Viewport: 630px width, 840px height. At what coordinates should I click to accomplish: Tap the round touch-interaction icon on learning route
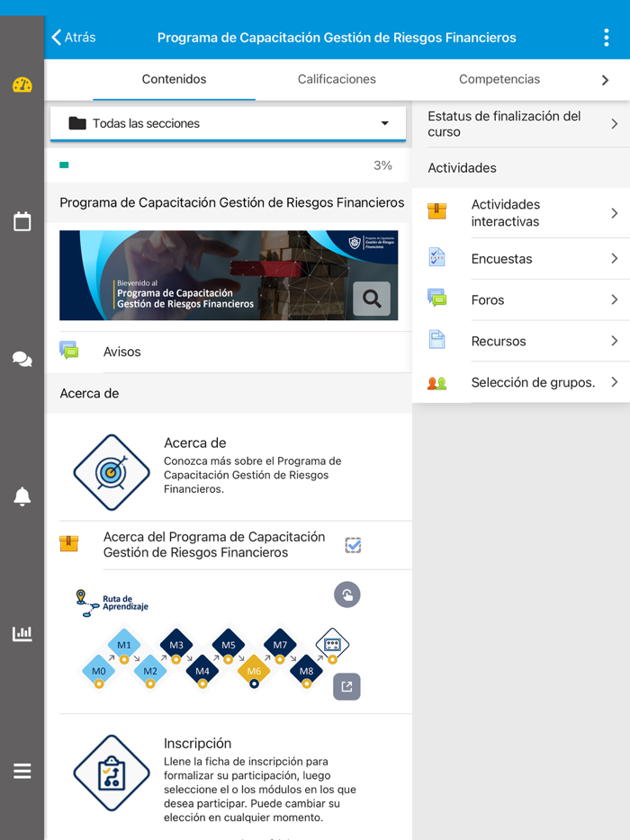point(346,594)
